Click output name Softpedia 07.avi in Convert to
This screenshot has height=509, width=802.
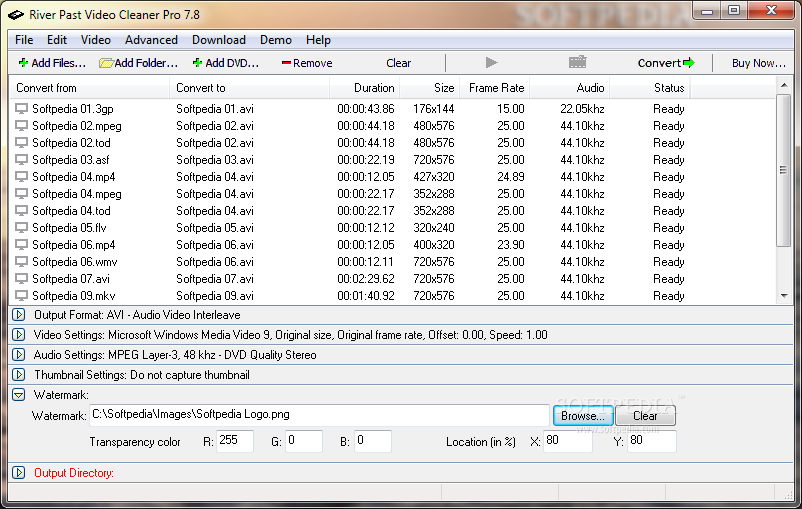click(x=215, y=279)
